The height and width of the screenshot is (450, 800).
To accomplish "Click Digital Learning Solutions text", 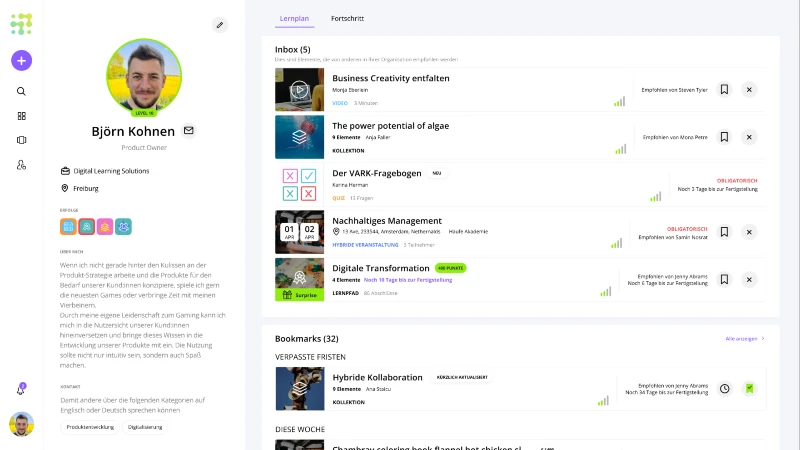I will (111, 171).
